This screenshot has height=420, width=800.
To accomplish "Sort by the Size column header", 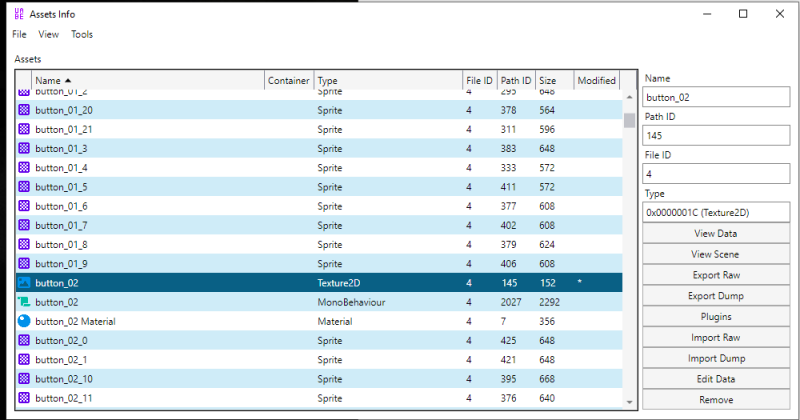I will (554, 80).
